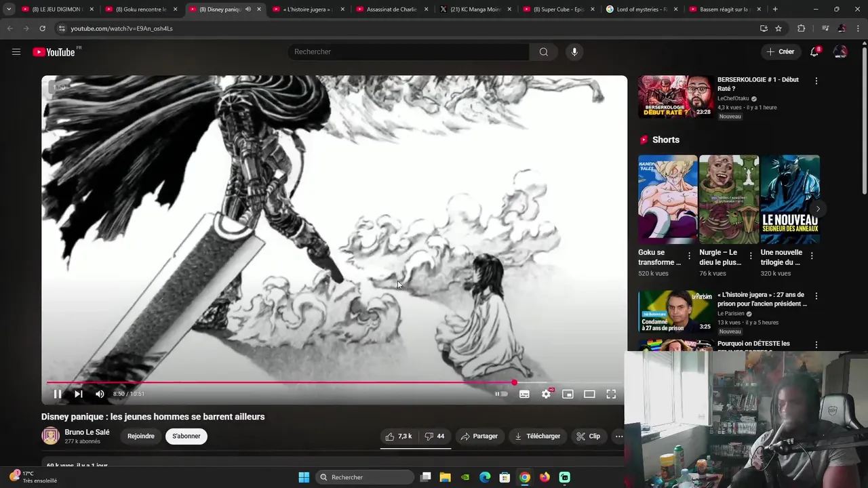
Task: Open L'histoire jugera video title
Action: pos(762,300)
